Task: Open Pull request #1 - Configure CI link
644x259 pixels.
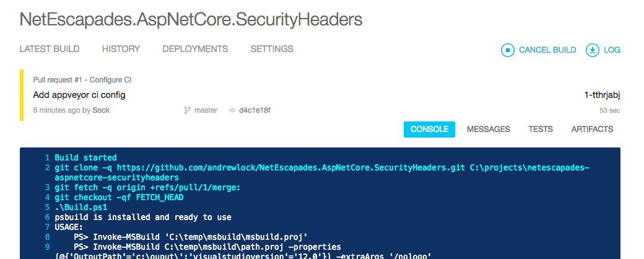Action: [82, 80]
